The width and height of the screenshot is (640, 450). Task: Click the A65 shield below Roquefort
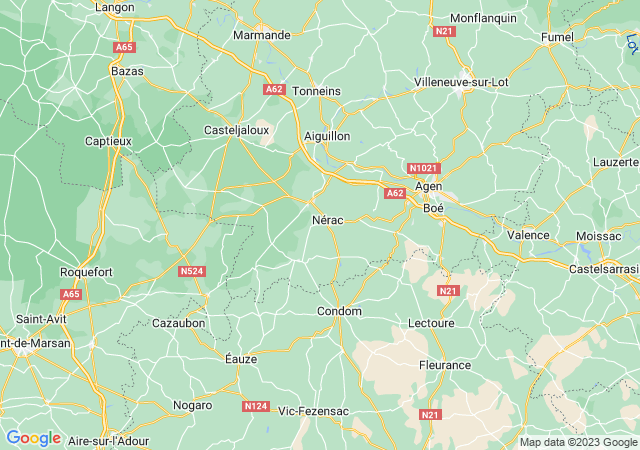coord(71,294)
